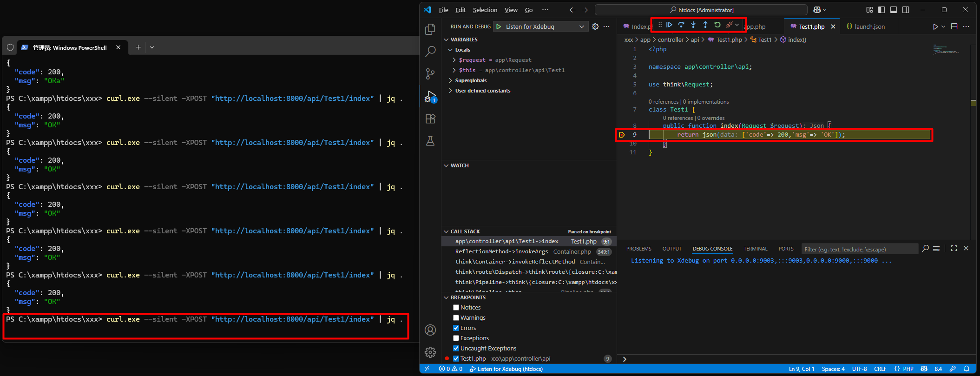The height and width of the screenshot is (376, 980).
Task: Open the Selection menu
Action: point(485,10)
